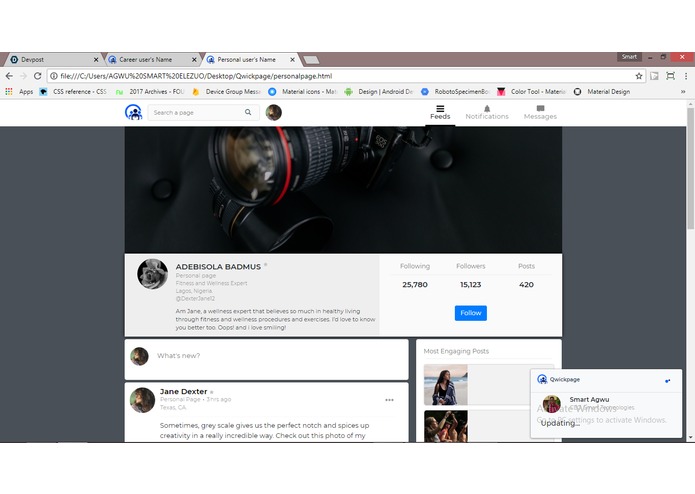Open Chrome three-dot menu

point(686,76)
